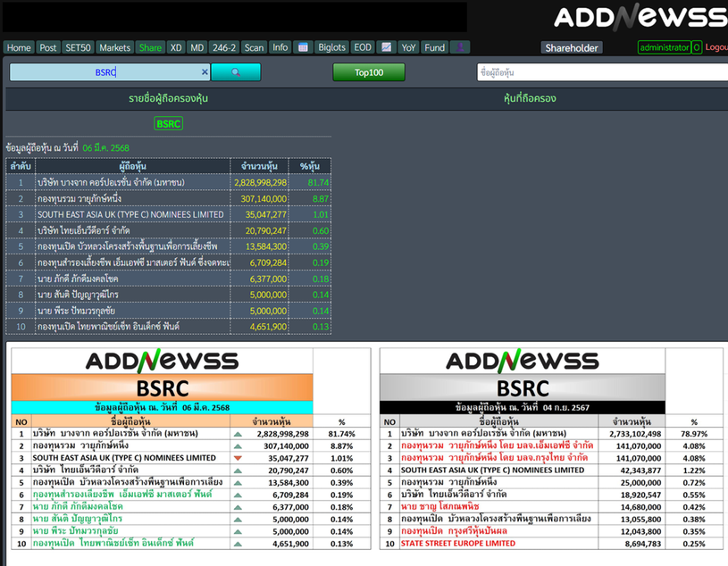Click the green BSRC stock tag
This screenshot has height=566, width=728.
[x=168, y=123]
